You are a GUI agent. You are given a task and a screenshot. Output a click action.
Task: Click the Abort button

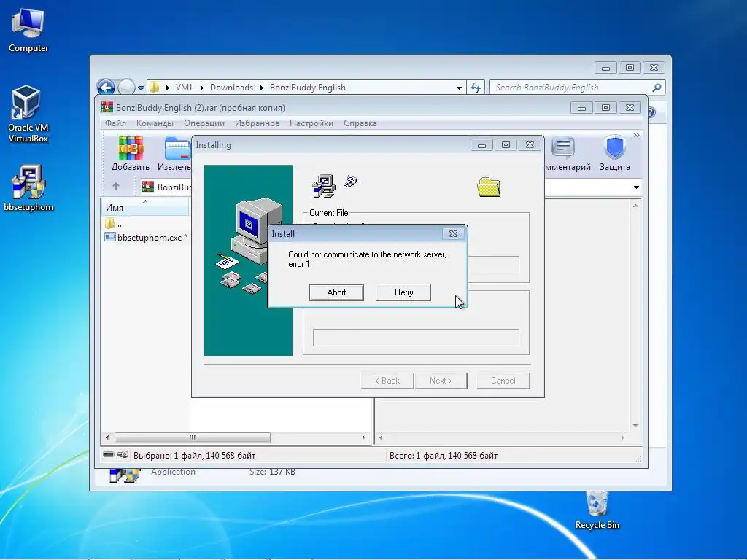point(336,292)
